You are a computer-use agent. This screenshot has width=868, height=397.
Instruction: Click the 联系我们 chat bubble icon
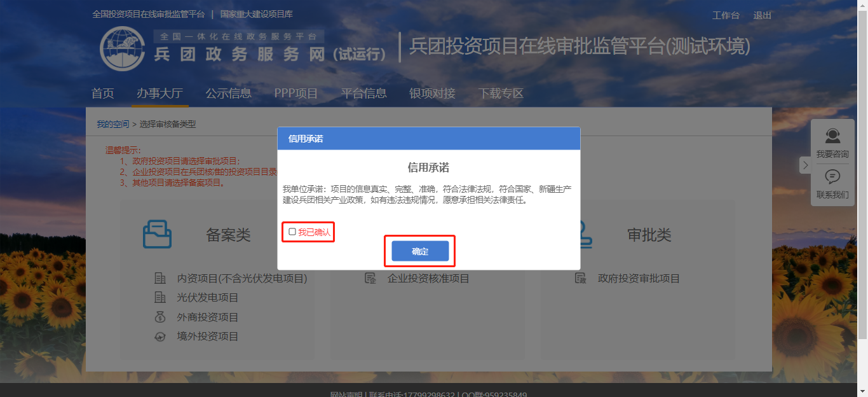pos(832,177)
